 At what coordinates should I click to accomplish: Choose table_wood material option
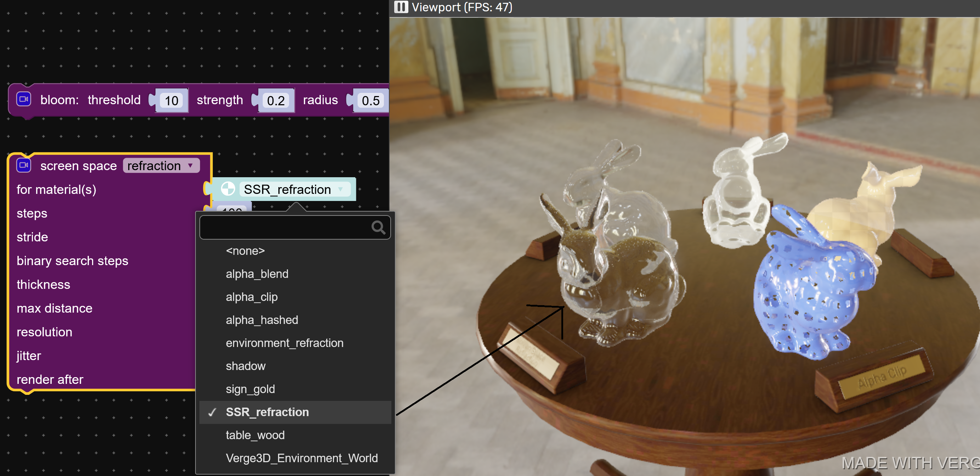tap(255, 435)
